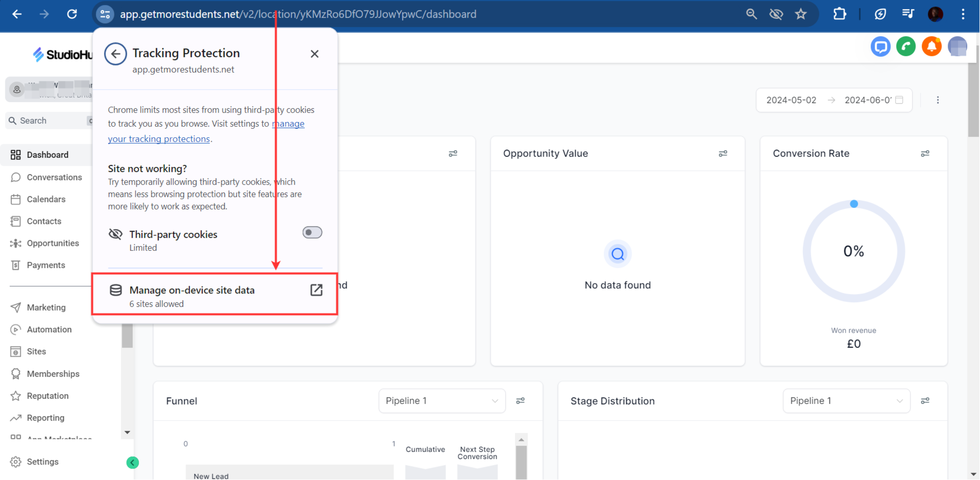The width and height of the screenshot is (980, 480).
Task: Go to Reputation in the sidebar
Action: coord(48,396)
